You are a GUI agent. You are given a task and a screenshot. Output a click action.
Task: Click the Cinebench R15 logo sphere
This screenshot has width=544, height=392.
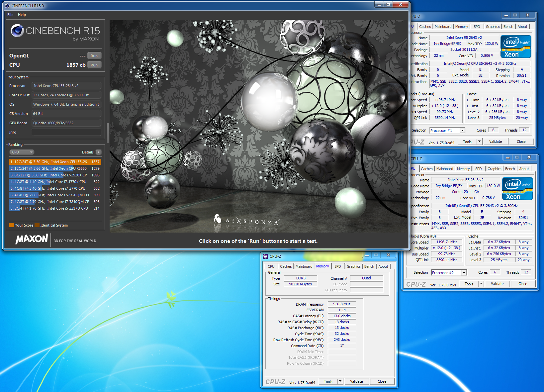17,31
